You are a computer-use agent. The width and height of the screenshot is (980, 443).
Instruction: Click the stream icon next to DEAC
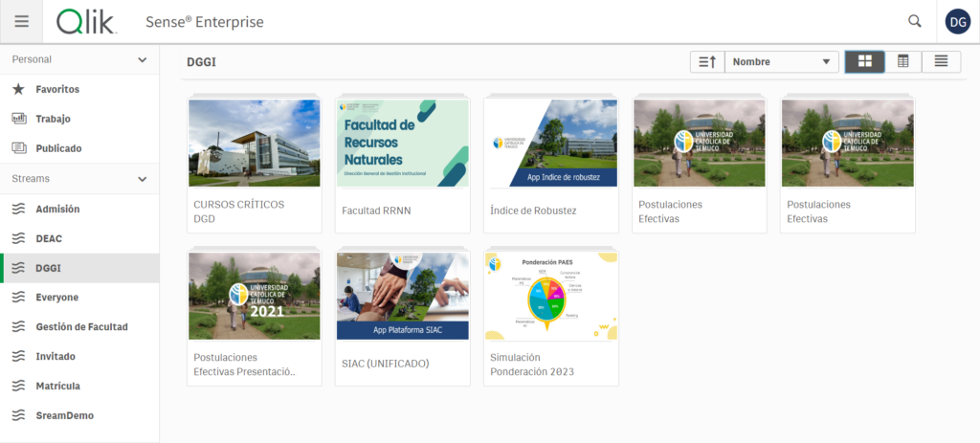tap(19, 238)
